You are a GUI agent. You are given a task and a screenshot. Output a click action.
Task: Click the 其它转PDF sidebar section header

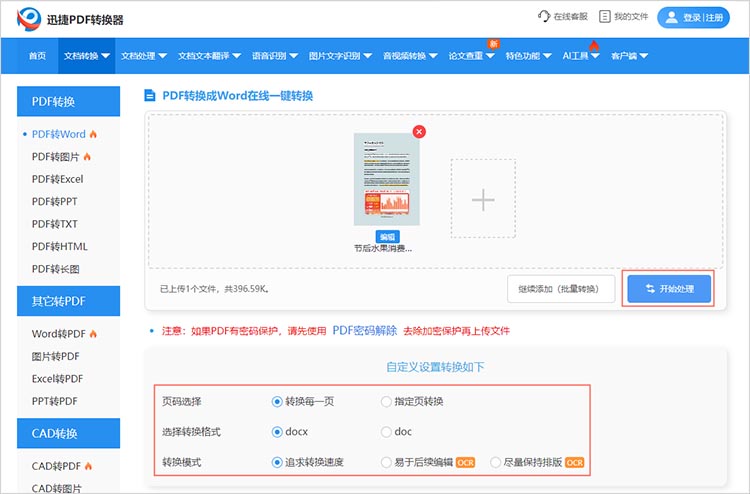click(x=68, y=301)
